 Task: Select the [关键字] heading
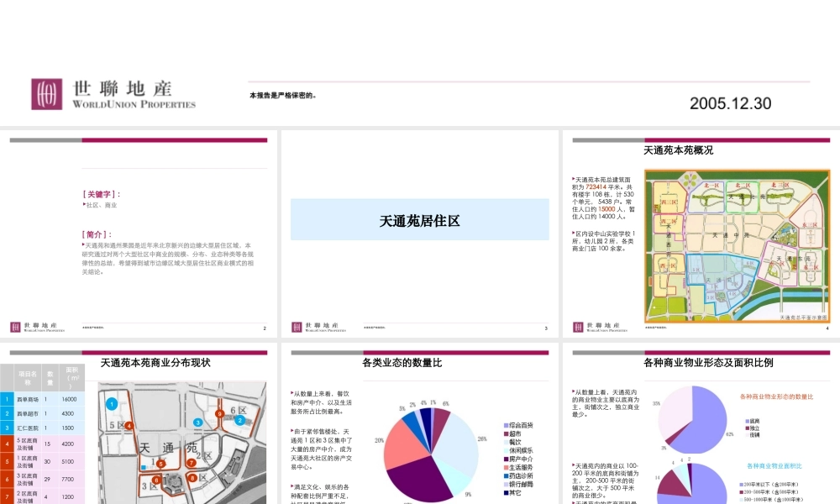pos(102,194)
